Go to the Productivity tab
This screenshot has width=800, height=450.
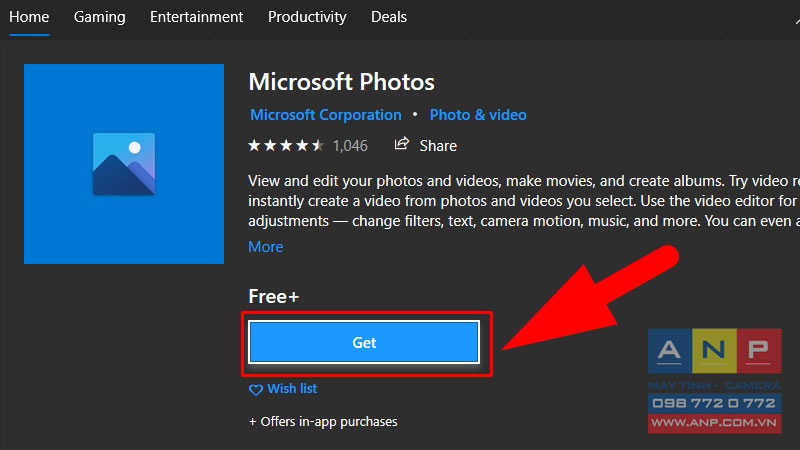click(x=307, y=17)
